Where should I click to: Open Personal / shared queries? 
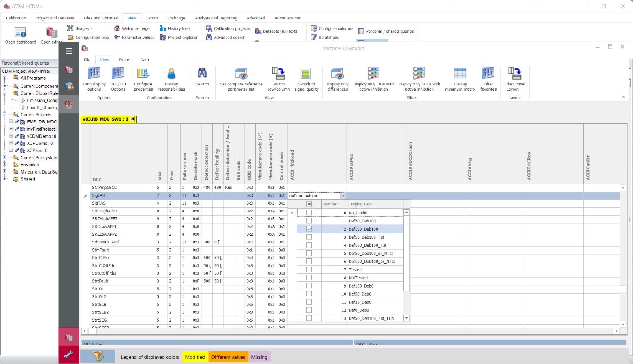coord(386,31)
